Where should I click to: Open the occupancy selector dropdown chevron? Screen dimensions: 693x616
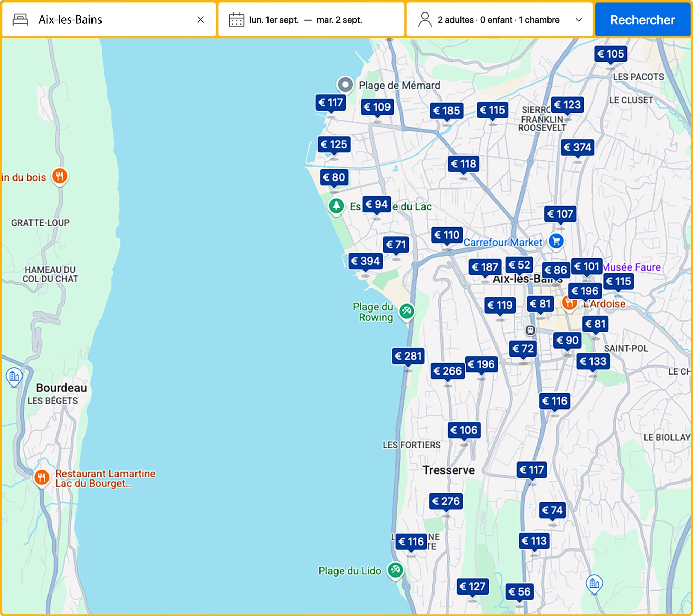tap(578, 20)
